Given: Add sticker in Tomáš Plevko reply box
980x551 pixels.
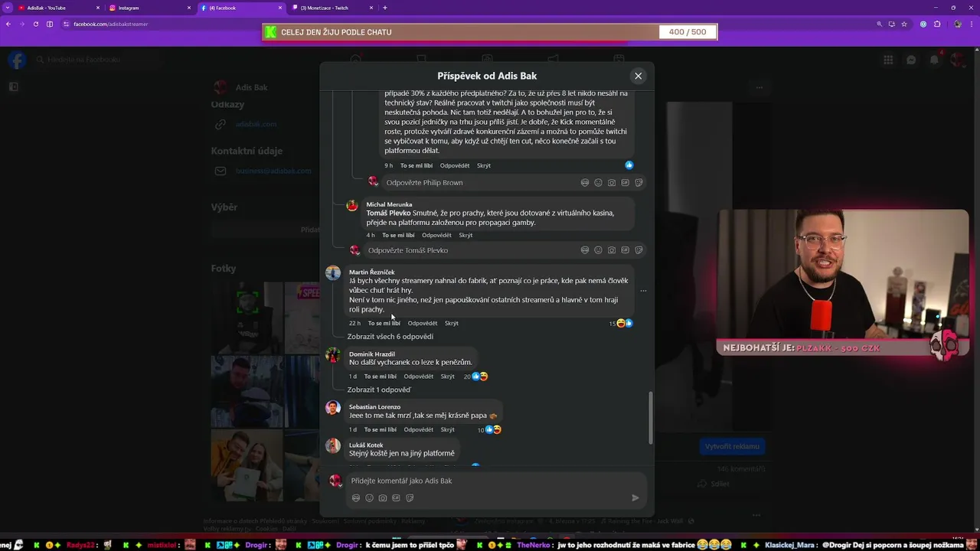Looking at the screenshot, I should 639,250.
